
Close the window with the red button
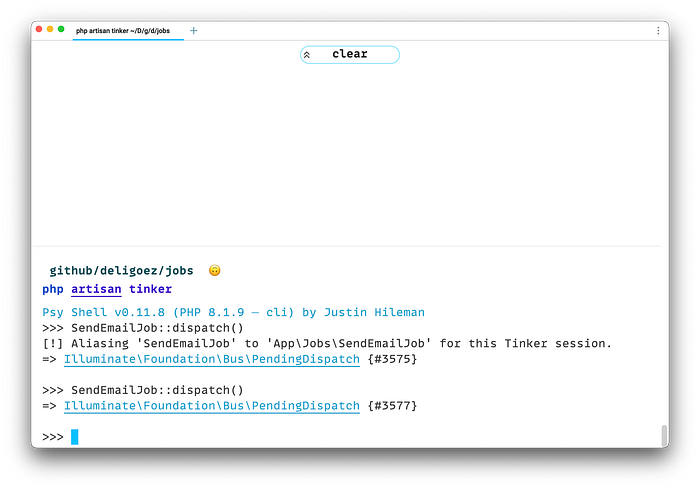[x=39, y=29]
